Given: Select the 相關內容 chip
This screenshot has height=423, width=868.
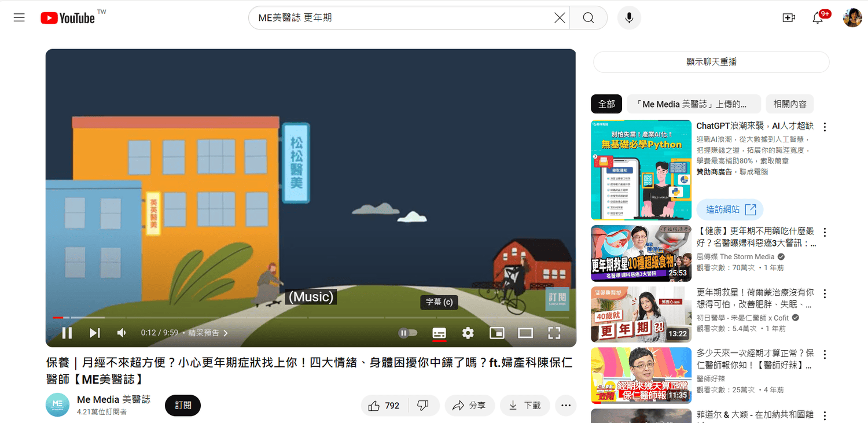Looking at the screenshot, I should [x=790, y=104].
